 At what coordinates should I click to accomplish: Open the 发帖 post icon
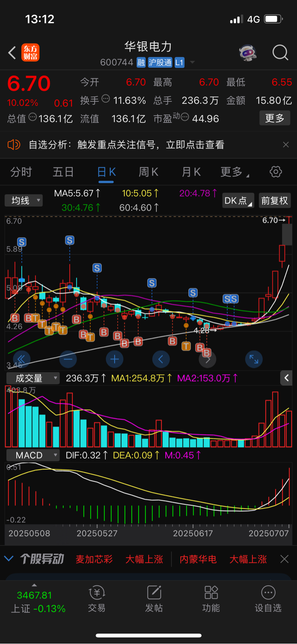(x=154, y=598)
